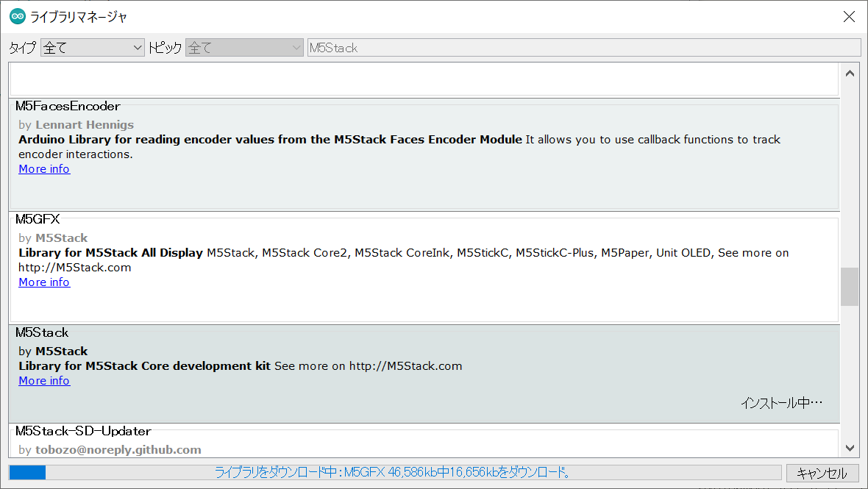Focus the M5Stack search field
The width and height of the screenshot is (868, 489).
click(x=584, y=48)
